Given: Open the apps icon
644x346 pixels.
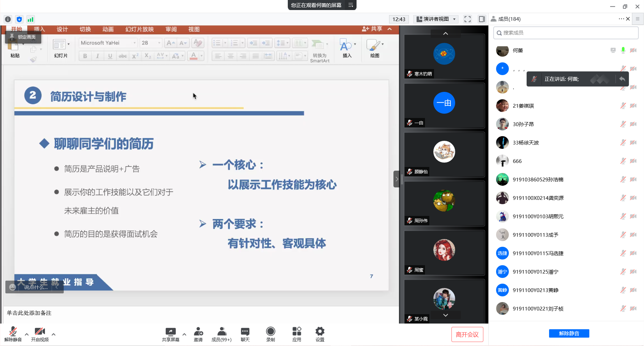Looking at the screenshot, I should coord(297,332).
